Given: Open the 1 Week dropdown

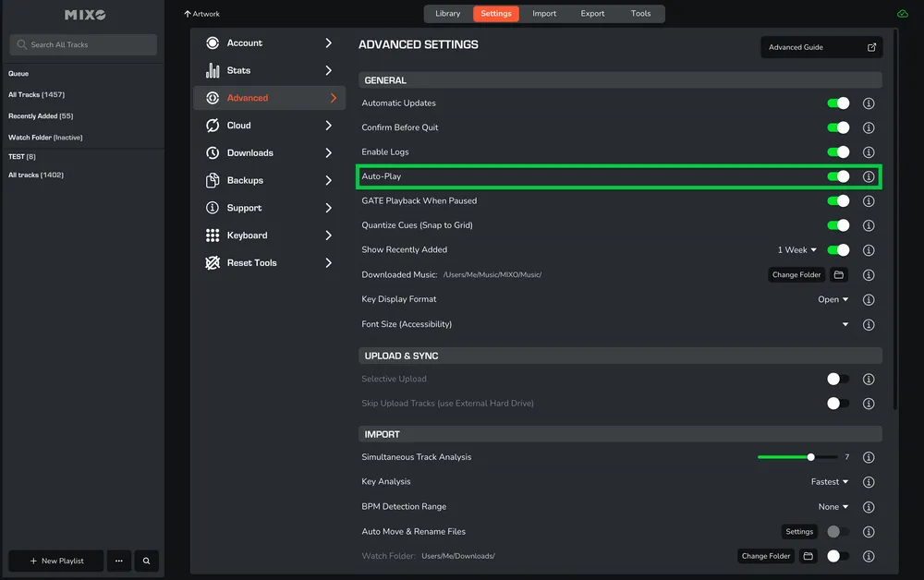Looking at the screenshot, I should (x=796, y=250).
